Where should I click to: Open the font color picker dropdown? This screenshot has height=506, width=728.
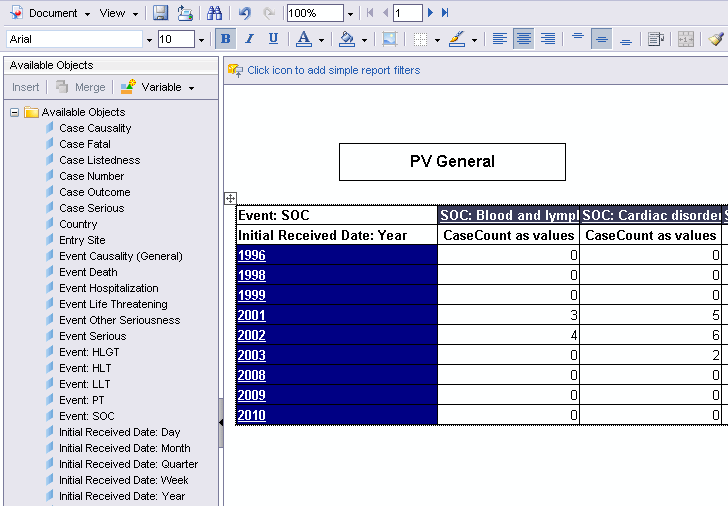coord(321,40)
